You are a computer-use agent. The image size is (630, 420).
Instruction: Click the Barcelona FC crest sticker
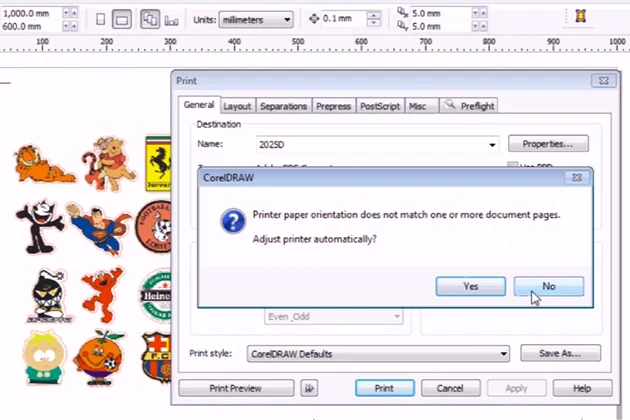[x=156, y=357]
